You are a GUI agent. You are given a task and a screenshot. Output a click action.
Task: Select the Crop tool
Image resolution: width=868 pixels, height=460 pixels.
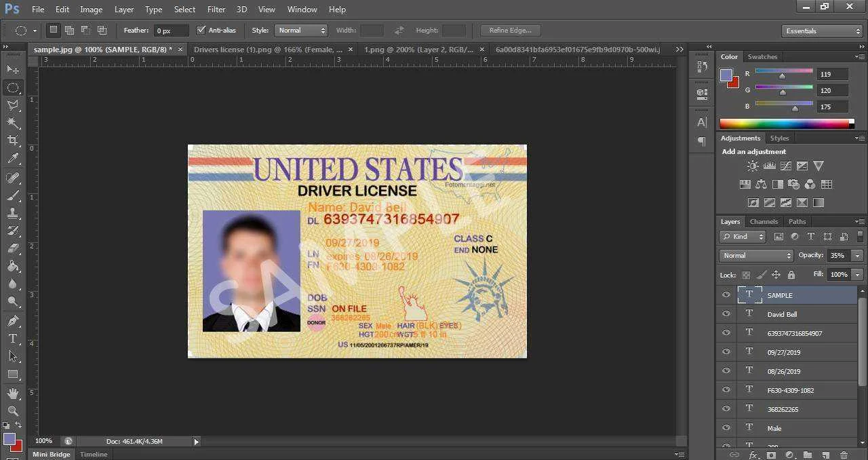click(x=13, y=140)
